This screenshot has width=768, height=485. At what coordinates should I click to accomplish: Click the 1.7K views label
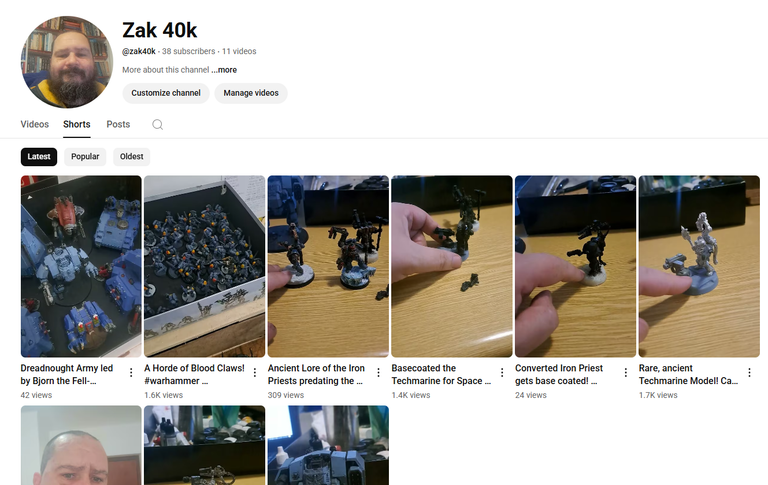pos(658,395)
